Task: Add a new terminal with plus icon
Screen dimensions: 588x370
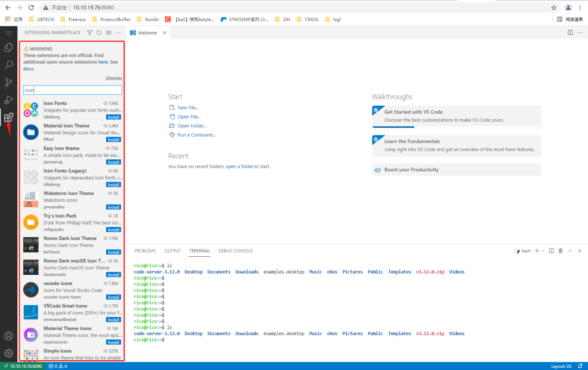Action: [x=537, y=251]
